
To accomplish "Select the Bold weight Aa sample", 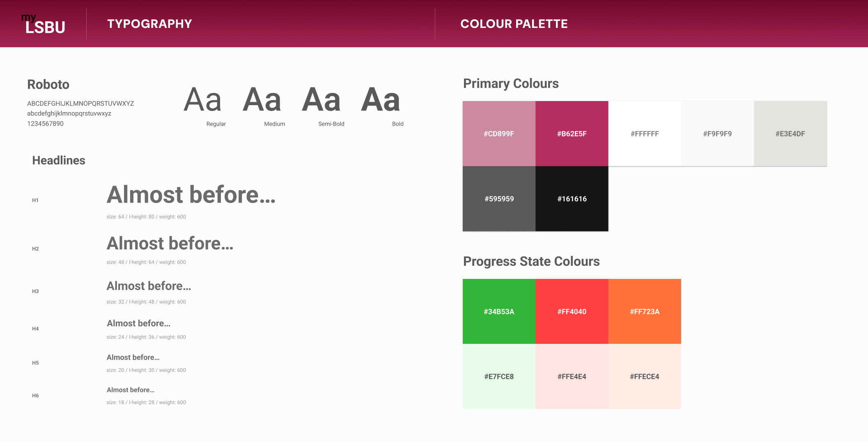I will tap(381, 100).
